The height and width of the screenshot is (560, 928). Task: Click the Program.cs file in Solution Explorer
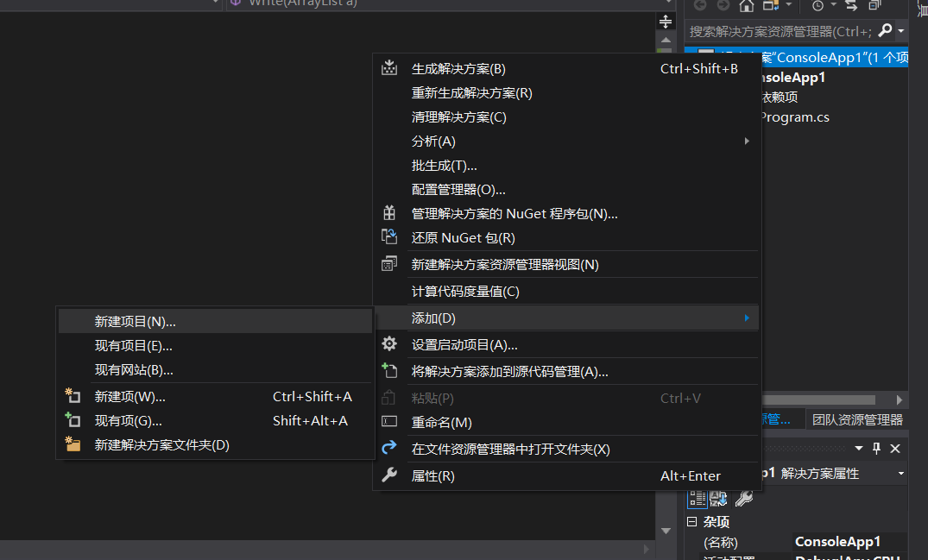point(795,117)
